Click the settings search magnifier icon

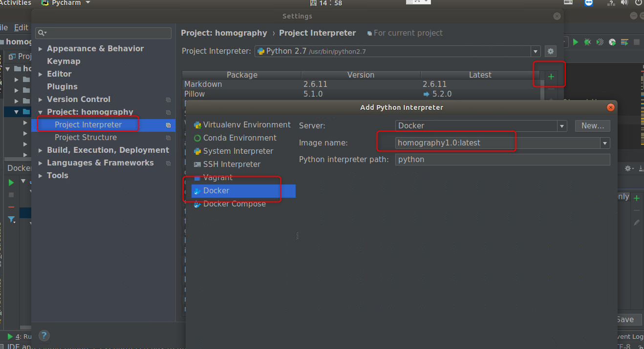pyautogui.click(x=42, y=33)
